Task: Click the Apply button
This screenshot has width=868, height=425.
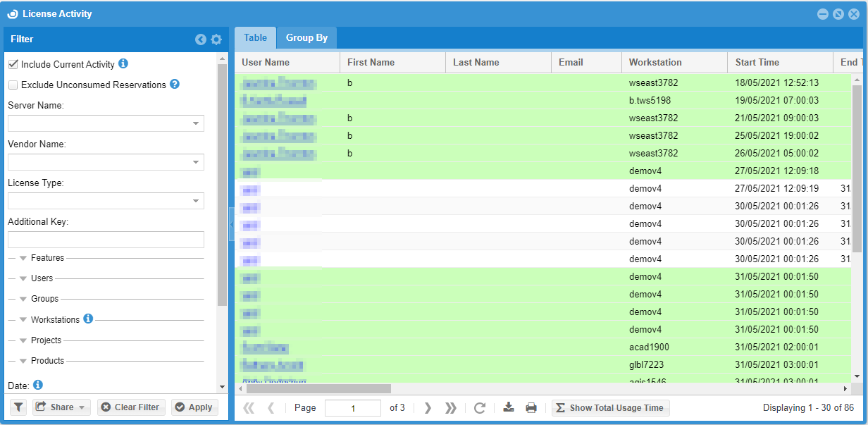Action: pos(194,407)
